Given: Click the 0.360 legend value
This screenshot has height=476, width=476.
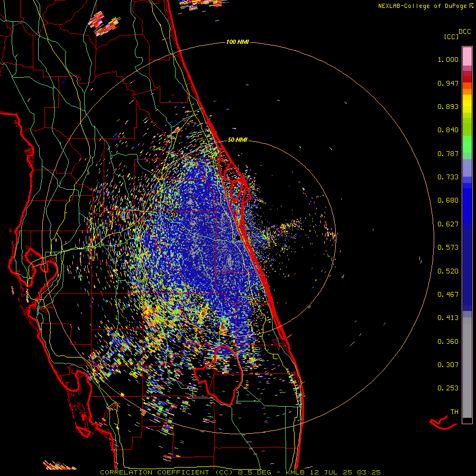Looking at the screenshot, I should tap(448, 342).
